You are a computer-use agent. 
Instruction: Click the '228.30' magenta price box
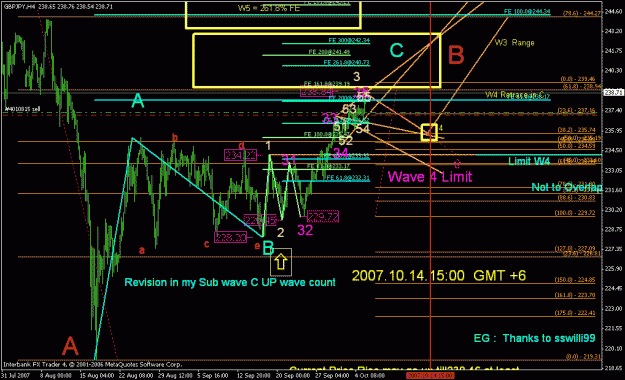click(x=230, y=237)
